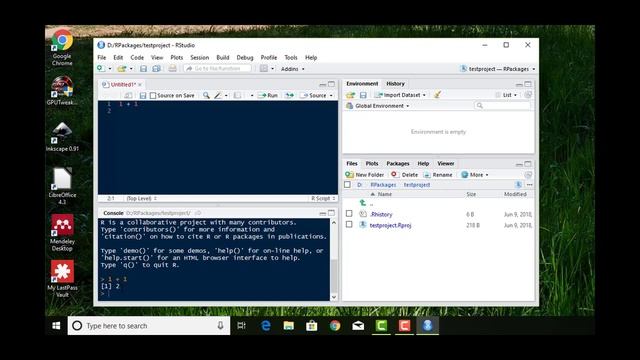This screenshot has height=360, width=640.
Task: Minimize the Console pane
Action: (322, 213)
